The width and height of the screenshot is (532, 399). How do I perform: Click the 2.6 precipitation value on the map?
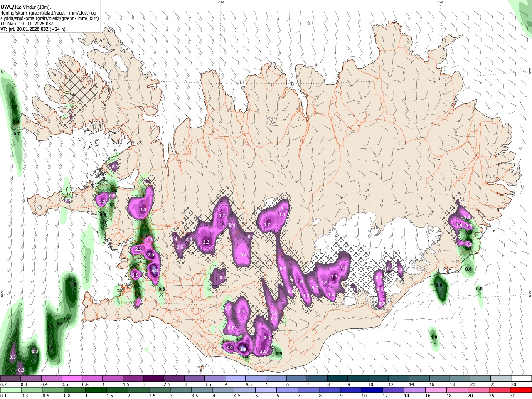[x=229, y=347]
